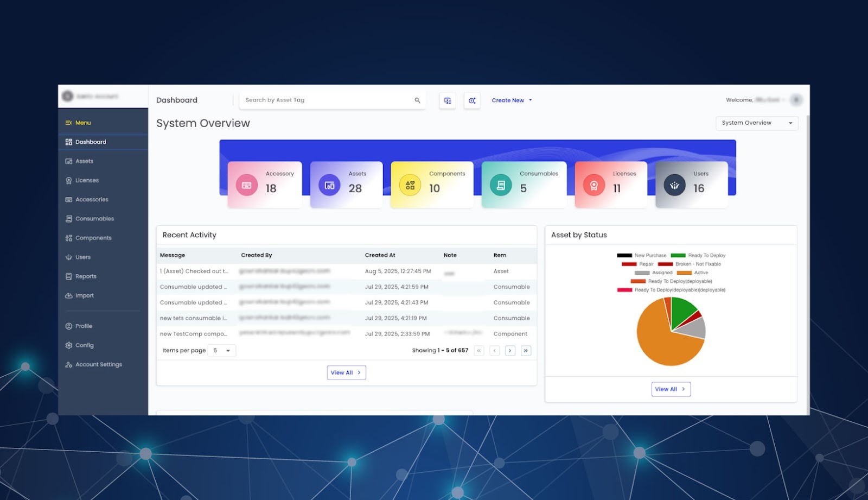Click View All under Recent Activity
This screenshot has height=500, width=868.
click(346, 372)
